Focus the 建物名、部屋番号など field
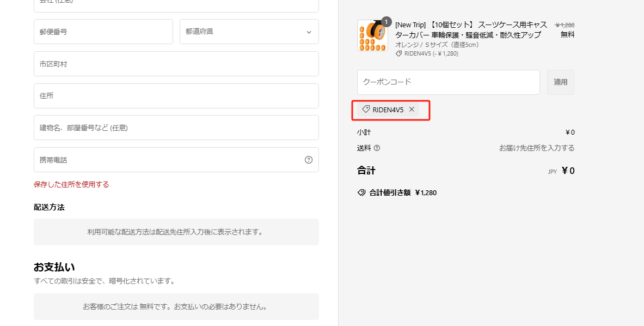644x326 pixels. click(176, 128)
